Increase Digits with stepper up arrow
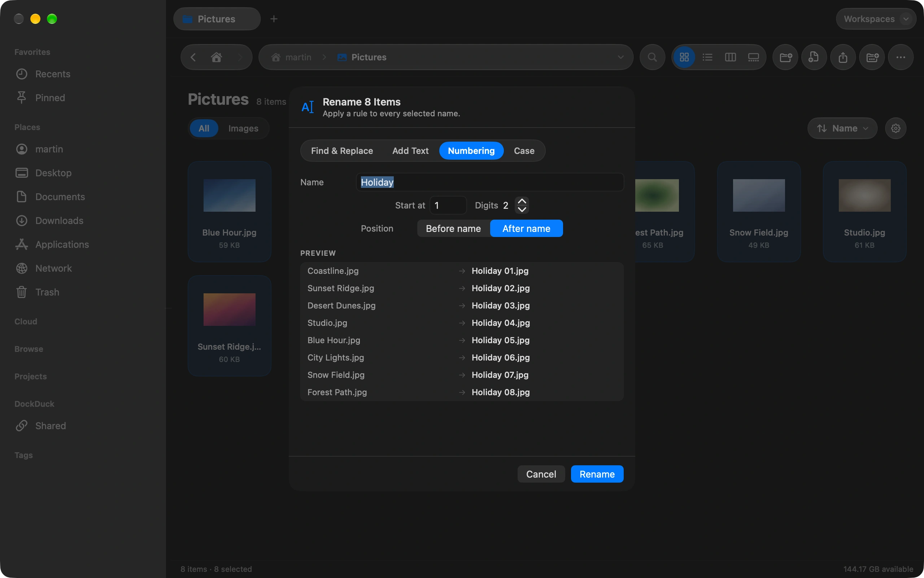This screenshot has width=924, height=578. point(522,201)
